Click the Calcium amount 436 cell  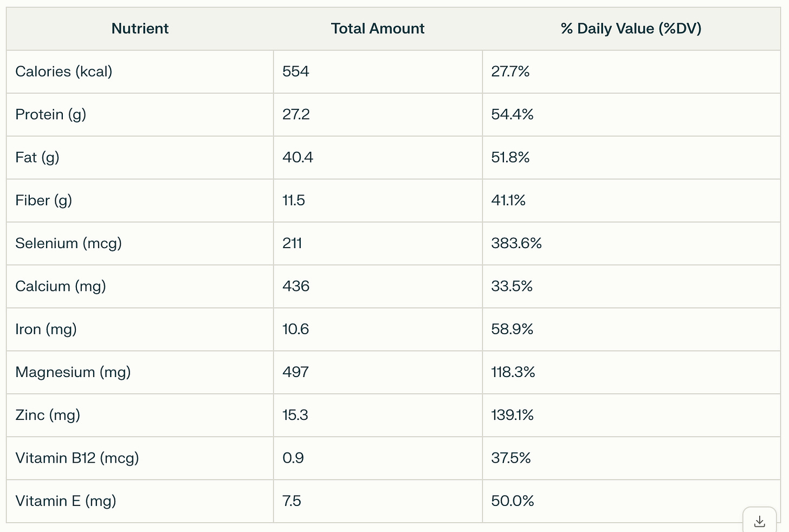pos(296,286)
